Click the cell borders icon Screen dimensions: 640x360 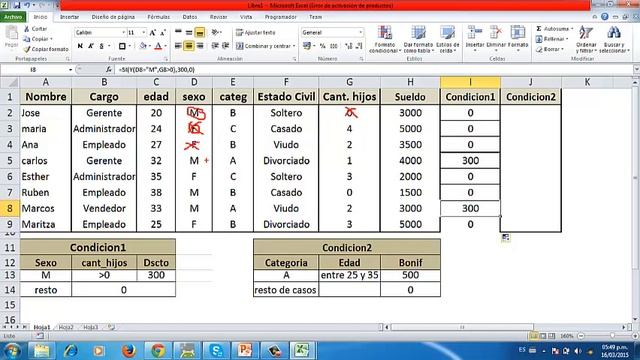click(x=122, y=46)
